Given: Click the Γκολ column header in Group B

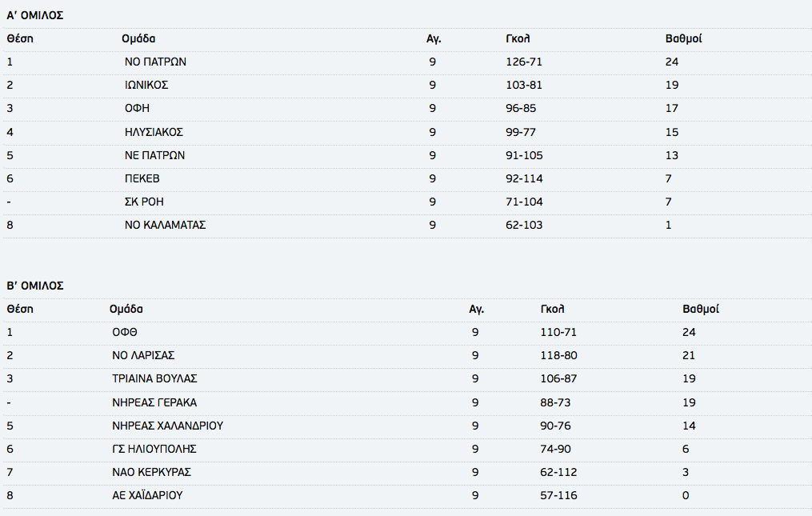Looking at the screenshot, I should tap(552, 309).
